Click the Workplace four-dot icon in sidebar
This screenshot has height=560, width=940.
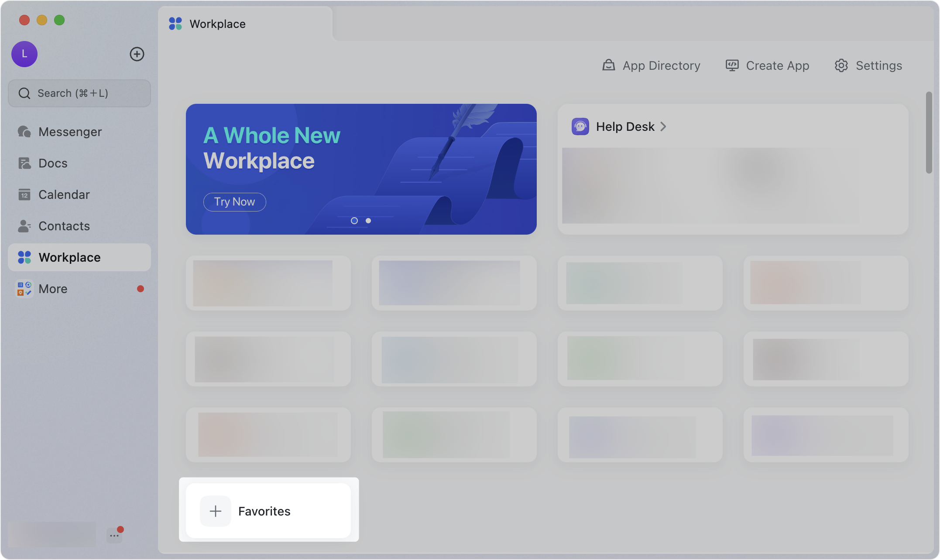(x=24, y=257)
